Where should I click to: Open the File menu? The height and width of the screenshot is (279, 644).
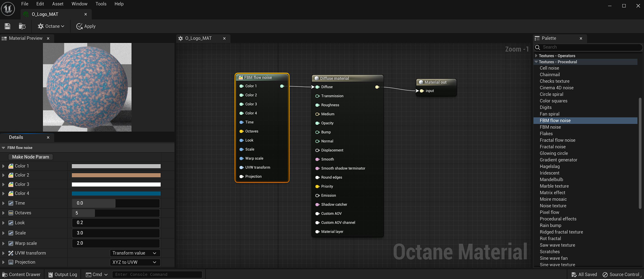point(25,4)
